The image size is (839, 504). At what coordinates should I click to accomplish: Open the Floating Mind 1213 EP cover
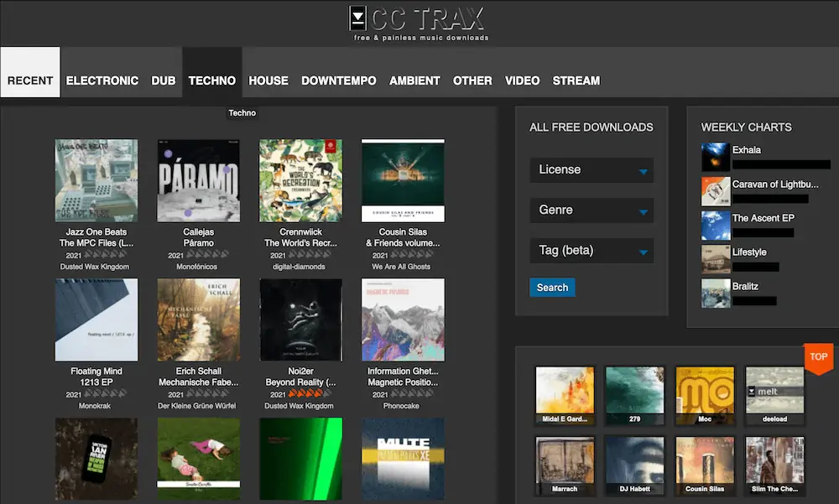[96, 320]
